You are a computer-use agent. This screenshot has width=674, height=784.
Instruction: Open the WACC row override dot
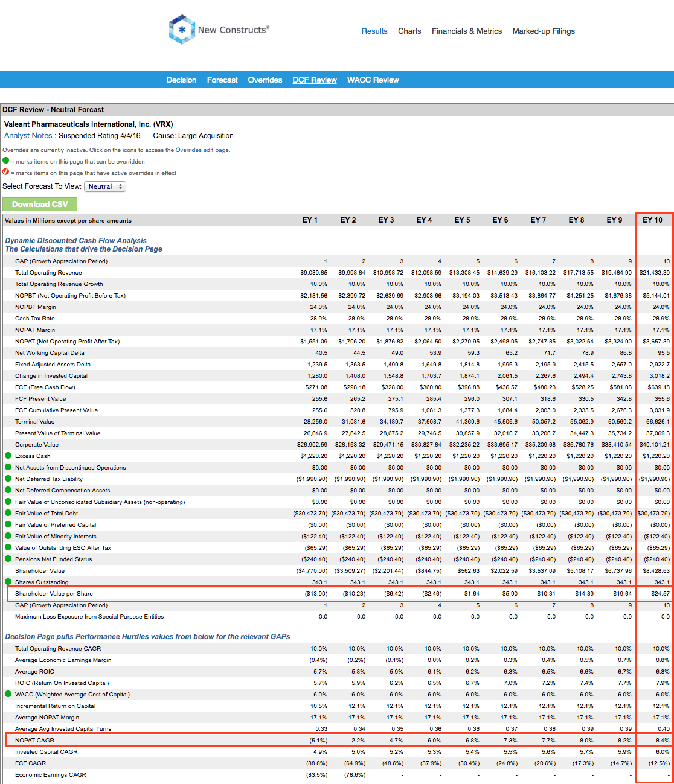(x=8, y=694)
